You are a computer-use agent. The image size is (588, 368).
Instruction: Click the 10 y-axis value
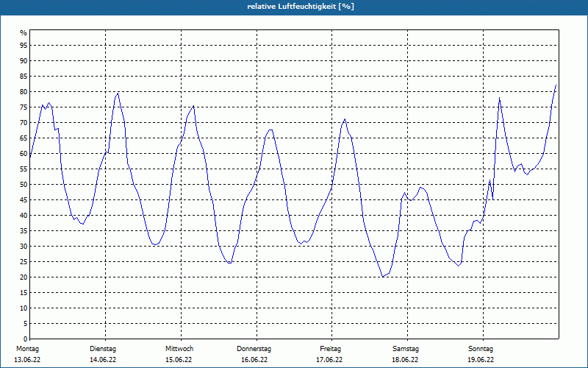(x=24, y=308)
